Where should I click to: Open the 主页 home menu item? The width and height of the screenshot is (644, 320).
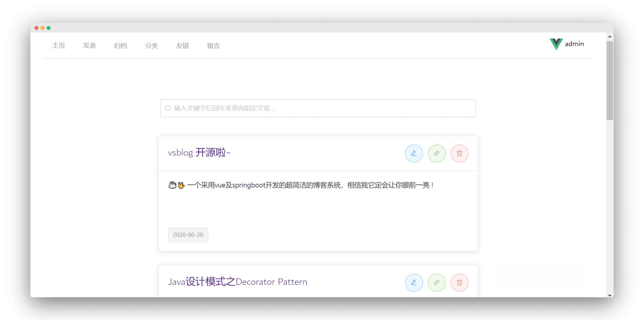coord(58,46)
